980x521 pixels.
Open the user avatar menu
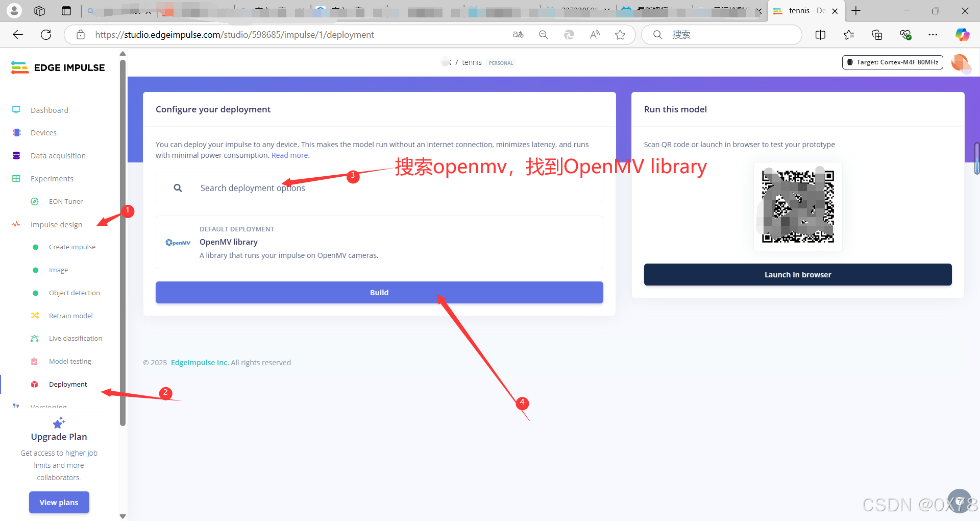pyautogui.click(x=961, y=63)
